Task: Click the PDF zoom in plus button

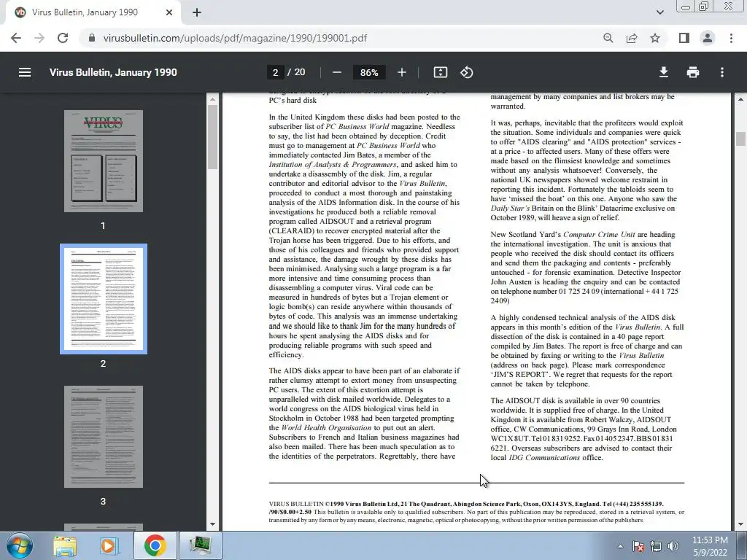Action: [x=402, y=72]
